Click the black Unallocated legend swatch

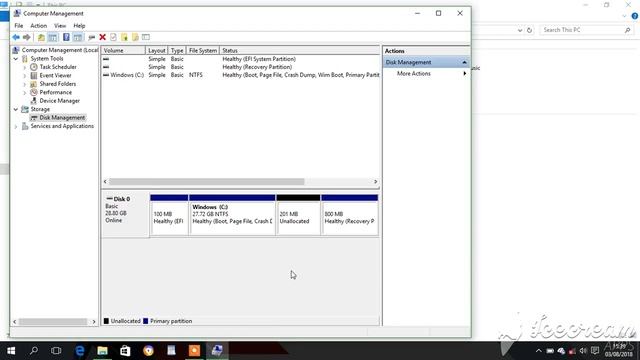[x=106, y=321]
